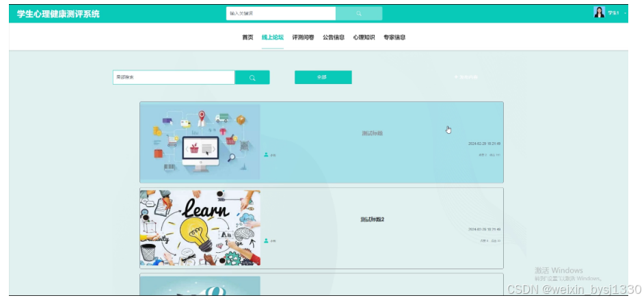Open the partially visible third post image
Viewport: 644px width, 300px height.
[200, 286]
